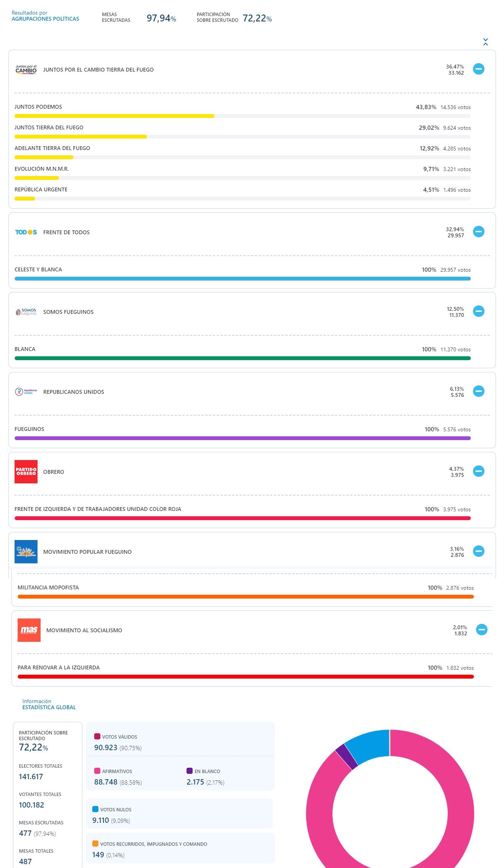Click the 72,22% participation value in header

coord(257,18)
